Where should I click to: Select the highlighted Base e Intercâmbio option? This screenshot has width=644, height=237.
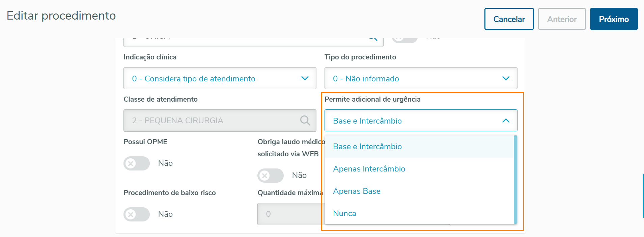pyautogui.click(x=367, y=147)
